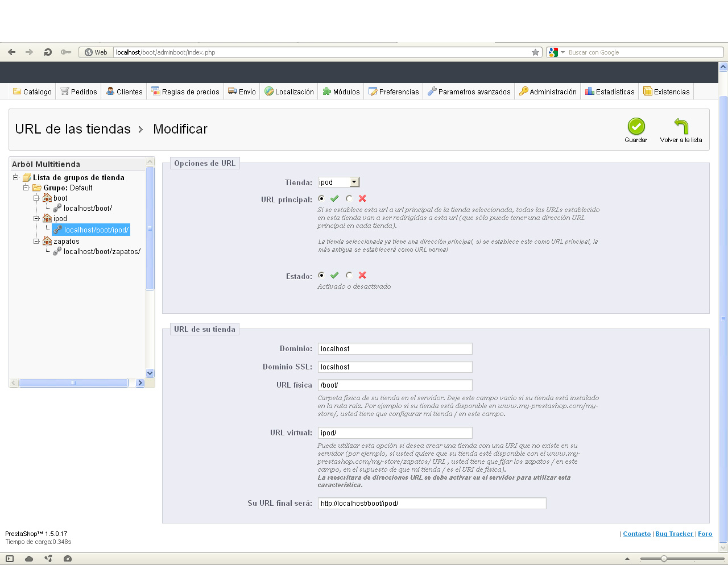The width and height of the screenshot is (728, 582).
Task: Open the Localización menu
Action: coord(289,92)
